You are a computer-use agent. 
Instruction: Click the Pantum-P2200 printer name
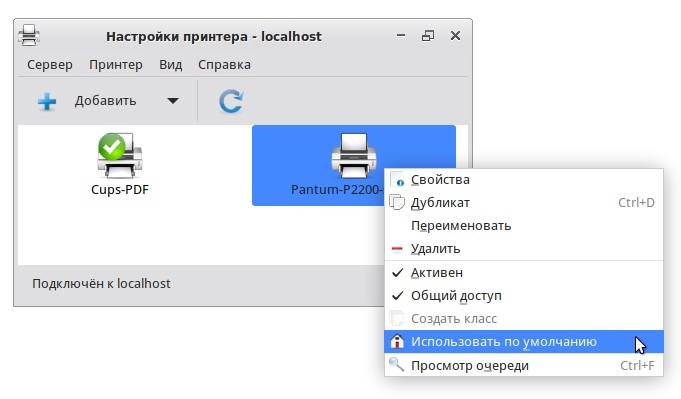(337, 190)
